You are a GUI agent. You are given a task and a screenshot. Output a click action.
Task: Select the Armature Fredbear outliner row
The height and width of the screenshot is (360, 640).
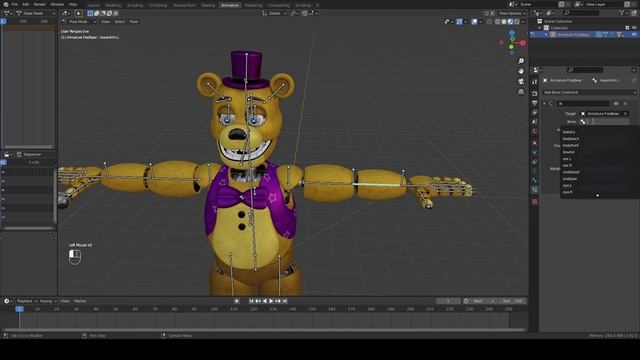[584, 35]
